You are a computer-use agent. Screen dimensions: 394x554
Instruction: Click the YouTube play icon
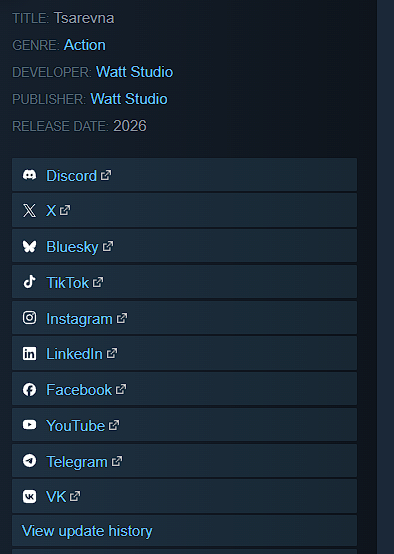[29, 425]
